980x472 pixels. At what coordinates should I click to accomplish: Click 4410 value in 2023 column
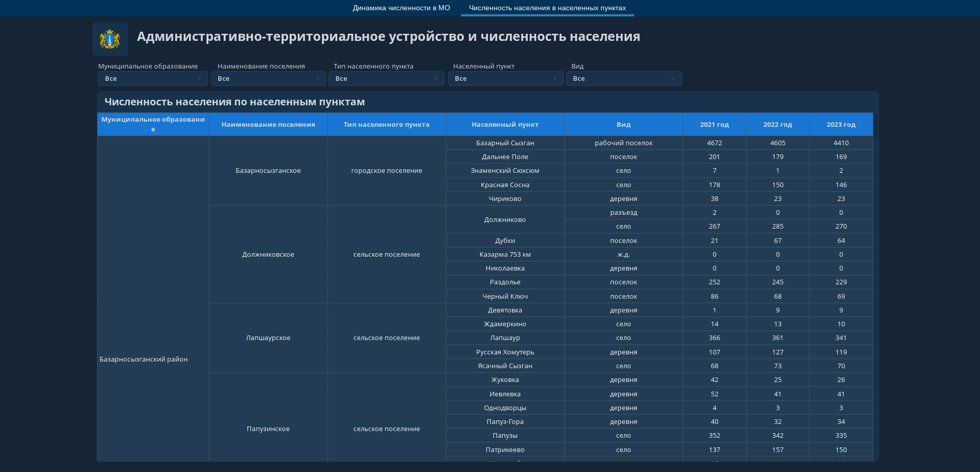click(841, 143)
